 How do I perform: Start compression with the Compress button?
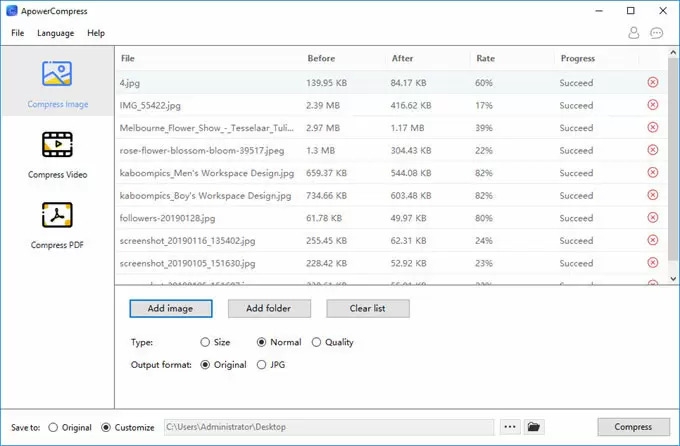[633, 427]
